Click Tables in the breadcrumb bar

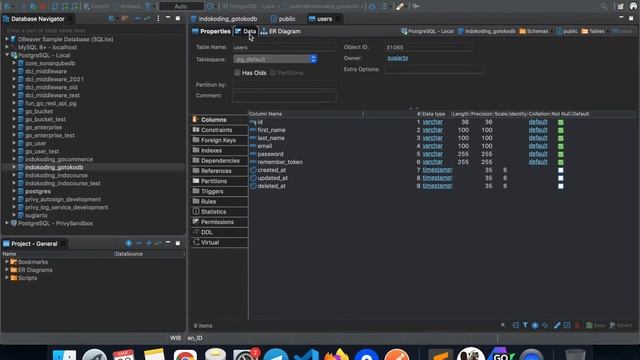tap(593, 31)
